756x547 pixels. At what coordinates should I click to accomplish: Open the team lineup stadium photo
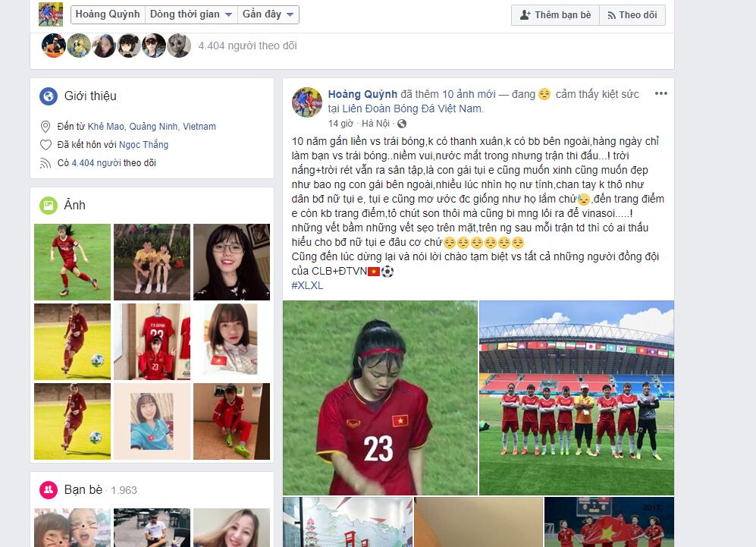tap(576, 398)
